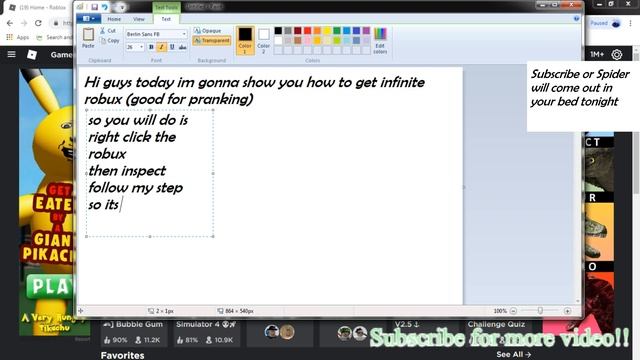Select Opaque background option

207,31
